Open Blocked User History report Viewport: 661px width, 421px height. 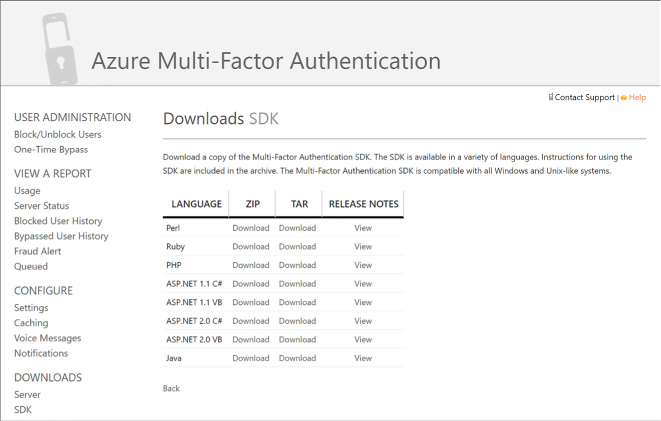(x=58, y=221)
